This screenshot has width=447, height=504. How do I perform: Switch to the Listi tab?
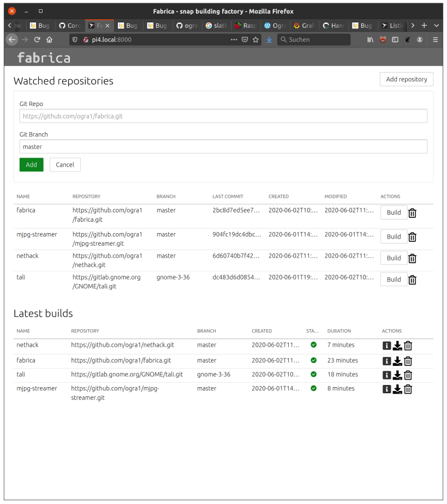(392, 26)
